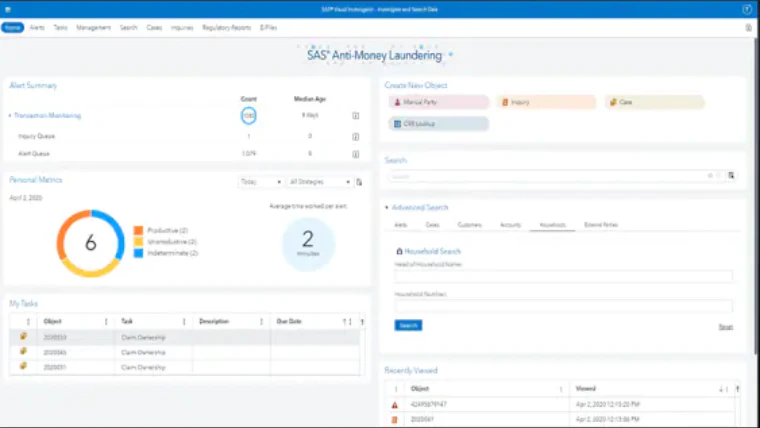Open the circled Transaction Monitoring count
This screenshot has width=760, height=428.
tap(249, 115)
